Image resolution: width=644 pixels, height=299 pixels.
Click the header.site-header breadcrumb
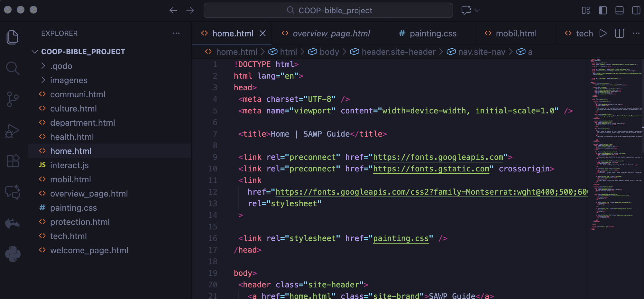(x=393, y=52)
